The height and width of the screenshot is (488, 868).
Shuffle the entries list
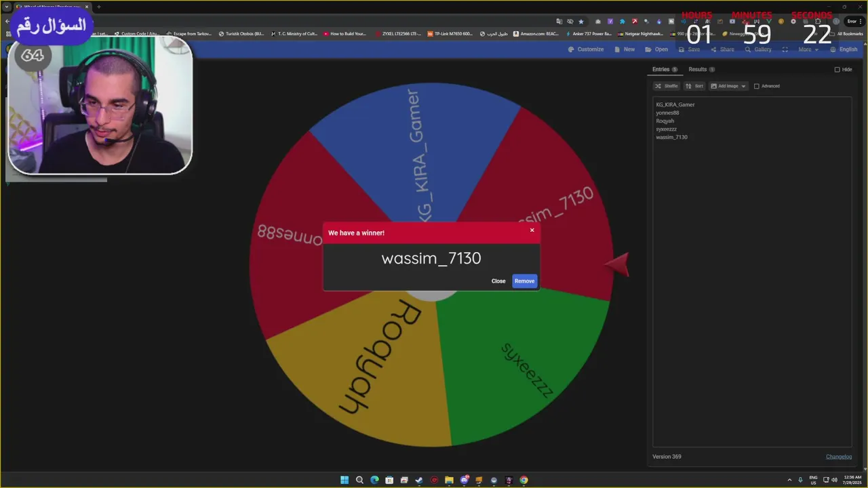click(667, 86)
